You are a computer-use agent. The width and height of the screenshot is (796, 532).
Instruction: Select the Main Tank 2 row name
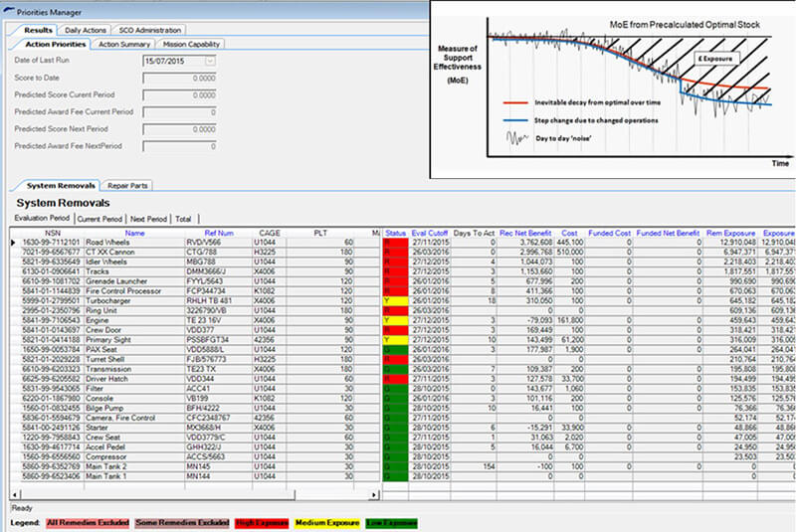[106, 466]
